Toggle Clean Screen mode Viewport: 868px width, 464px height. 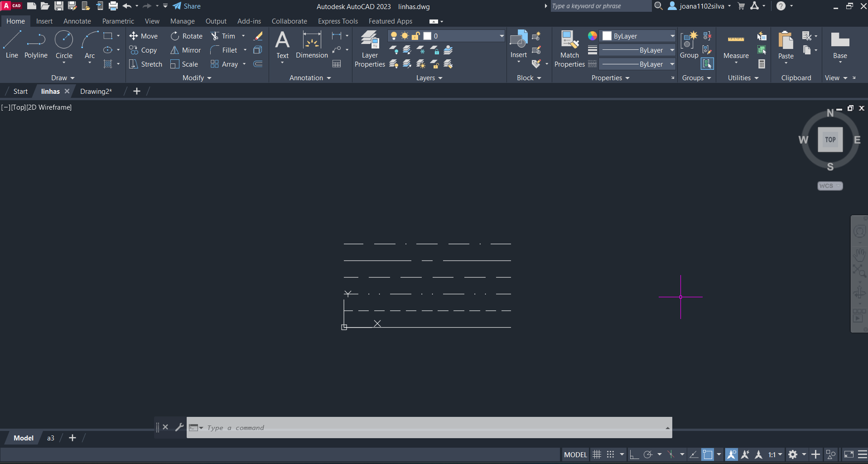pyautogui.click(x=849, y=454)
